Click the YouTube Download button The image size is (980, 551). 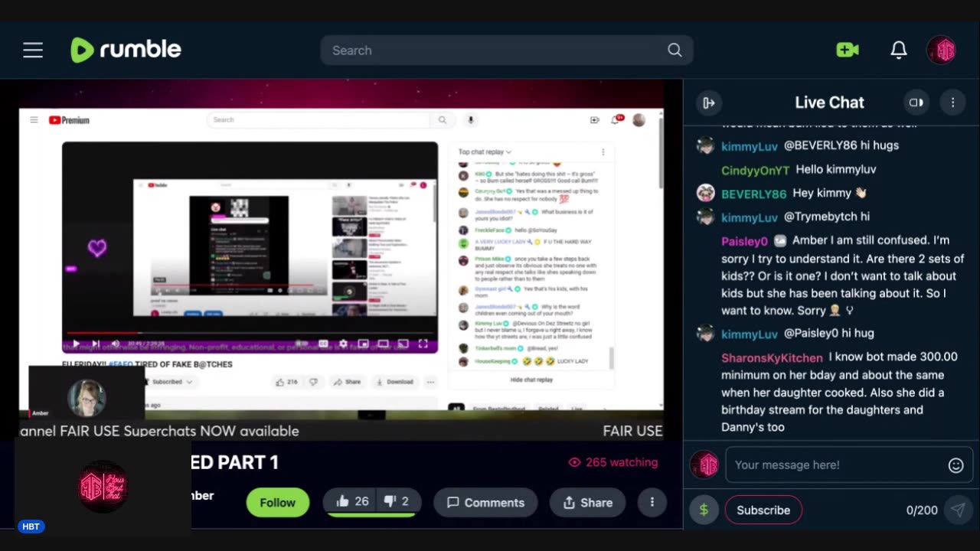tap(395, 381)
